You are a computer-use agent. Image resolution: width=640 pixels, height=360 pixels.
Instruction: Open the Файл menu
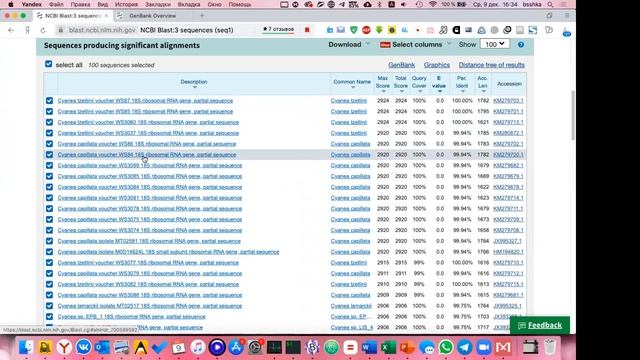(56, 4)
